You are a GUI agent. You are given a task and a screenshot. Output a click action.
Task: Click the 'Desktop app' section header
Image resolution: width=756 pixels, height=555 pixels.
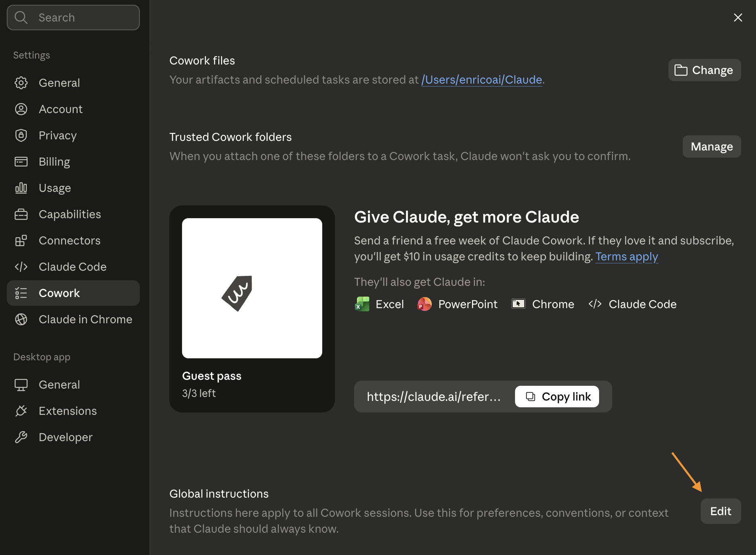(42, 357)
